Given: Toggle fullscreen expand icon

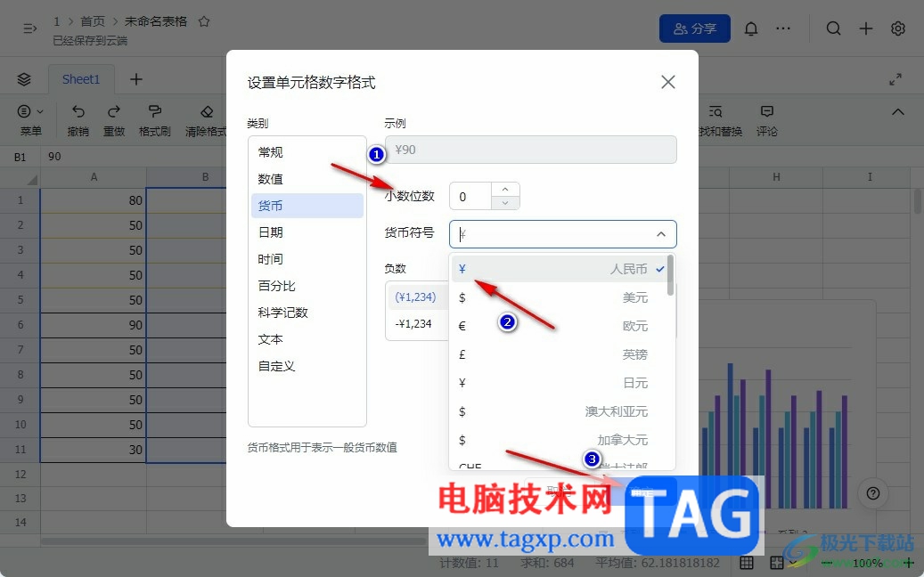Looking at the screenshot, I should (895, 79).
